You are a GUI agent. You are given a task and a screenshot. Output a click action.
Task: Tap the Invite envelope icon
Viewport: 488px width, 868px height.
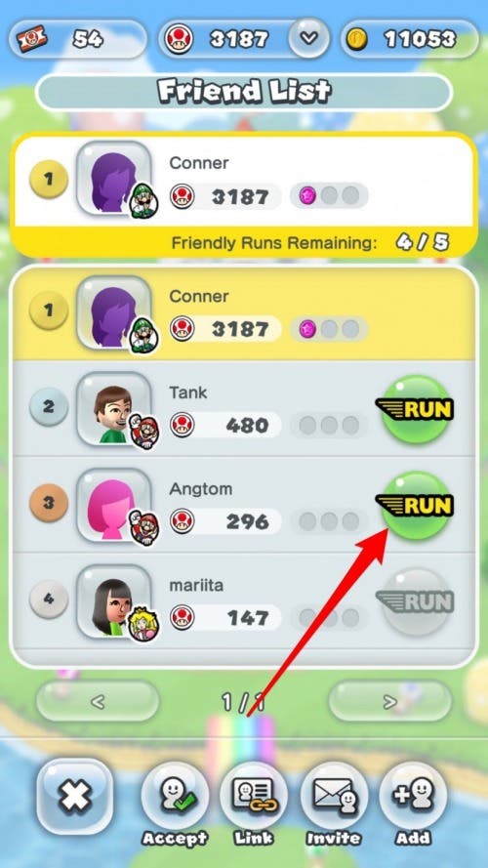pos(333,796)
